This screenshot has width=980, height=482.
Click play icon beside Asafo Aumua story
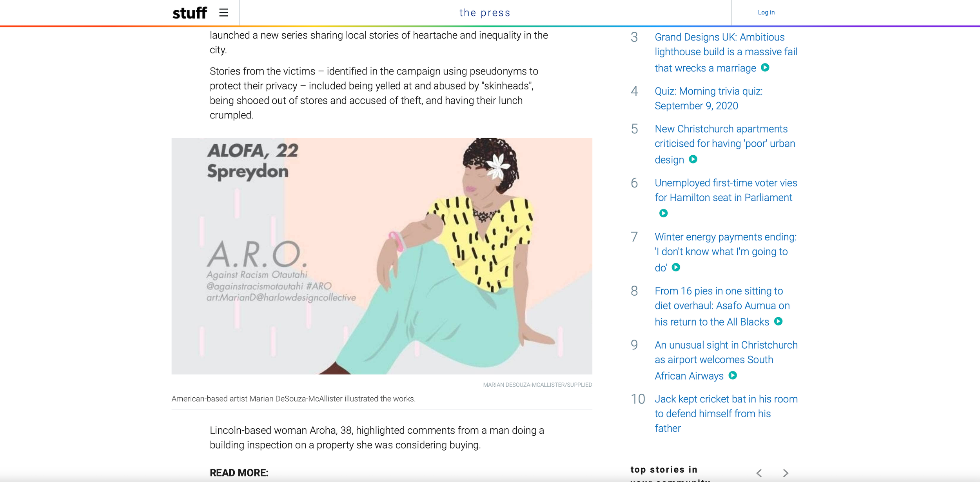click(x=778, y=321)
